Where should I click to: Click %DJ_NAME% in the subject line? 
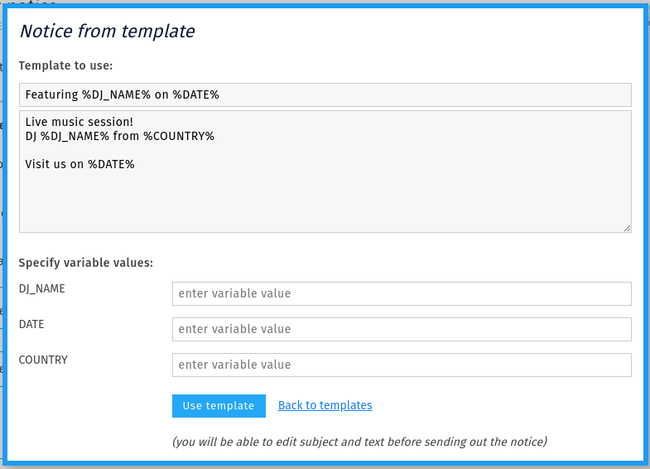coord(116,95)
